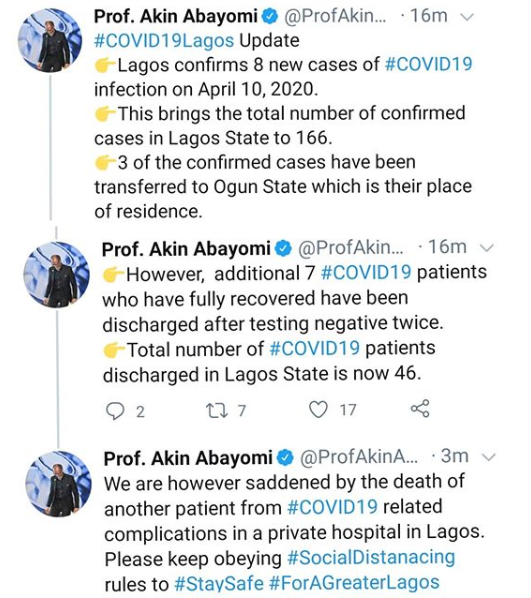Expand second tweet's options chevron
Screen dimensions: 531x598
click(487, 248)
